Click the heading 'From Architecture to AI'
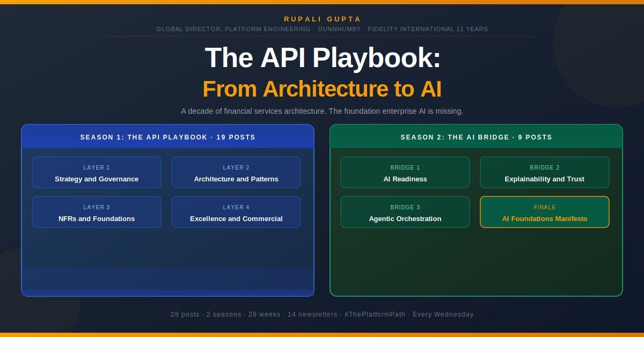Image resolution: width=644 pixels, height=337 pixels. (322, 89)
